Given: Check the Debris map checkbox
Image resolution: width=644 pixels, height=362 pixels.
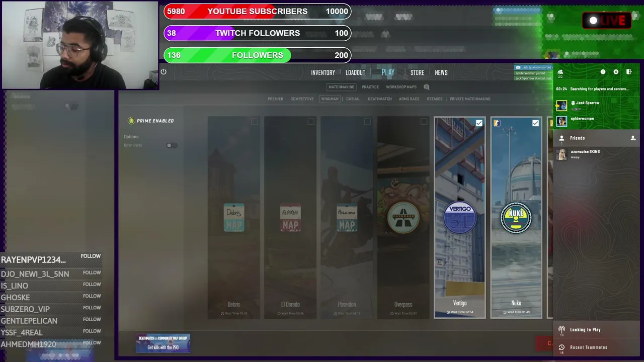Looking at the screenshot, I should (x=255, y=122).
